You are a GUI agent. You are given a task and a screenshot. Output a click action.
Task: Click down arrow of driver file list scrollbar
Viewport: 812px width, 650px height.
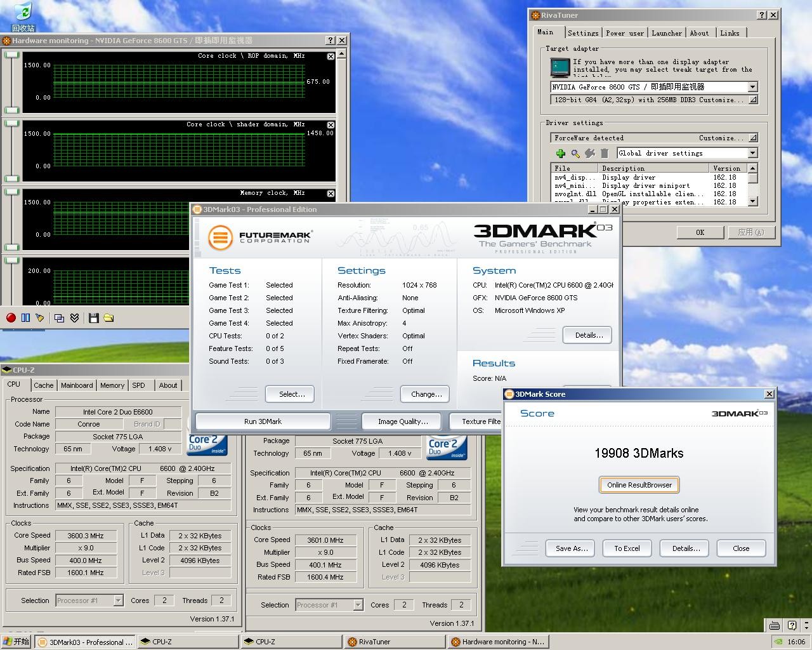752,201
